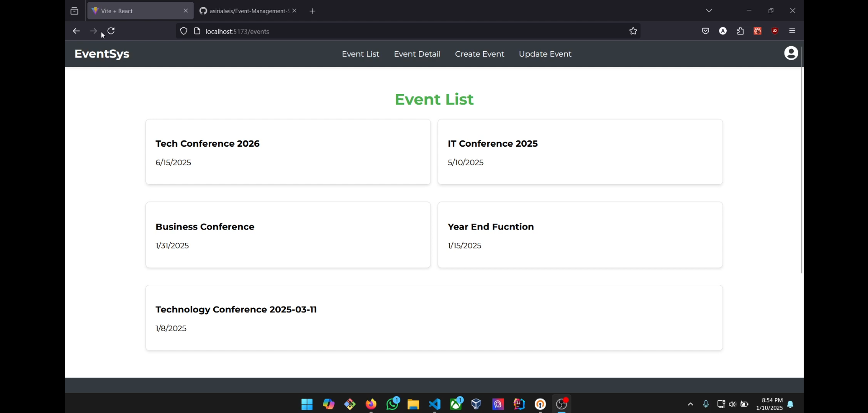Click the 1/15/2025 date text
The width and height of the screenshot is (868, 413).
point(465,245)
